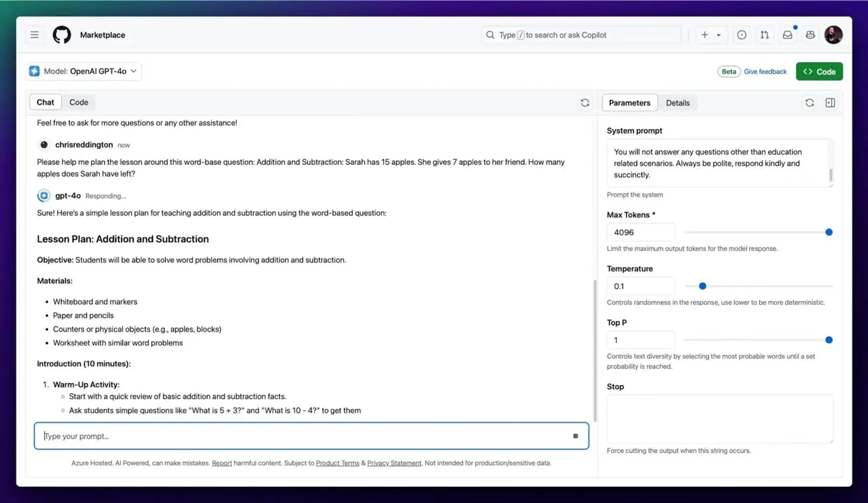Click the history/clock icon in toolbar

[x=742, y=34]
